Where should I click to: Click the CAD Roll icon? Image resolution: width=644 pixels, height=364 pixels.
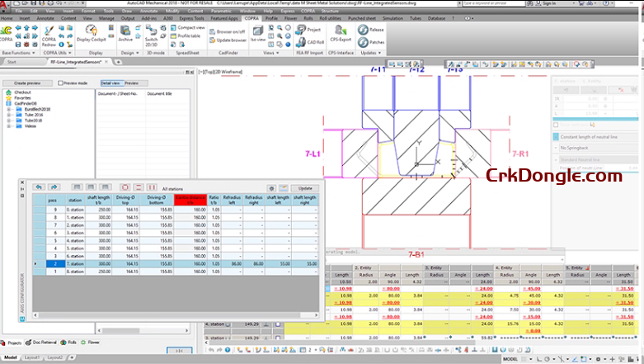pyautogui.click(x=301, y=41)
